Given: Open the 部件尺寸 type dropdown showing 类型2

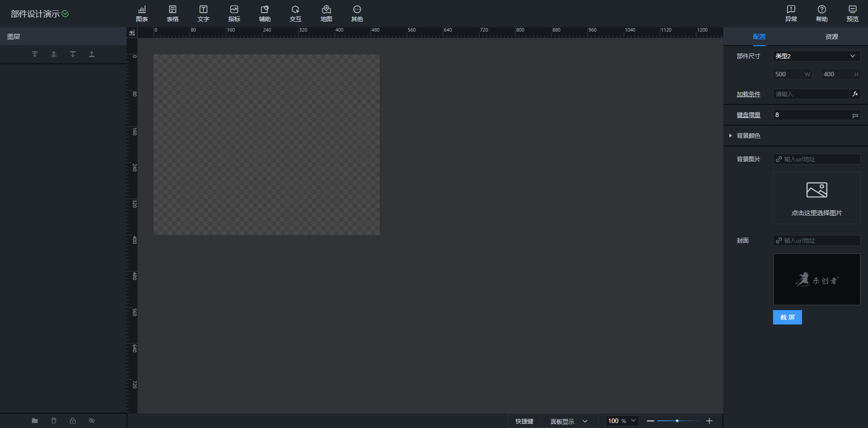Looking at the screenshot, I should tap(816, 56).
